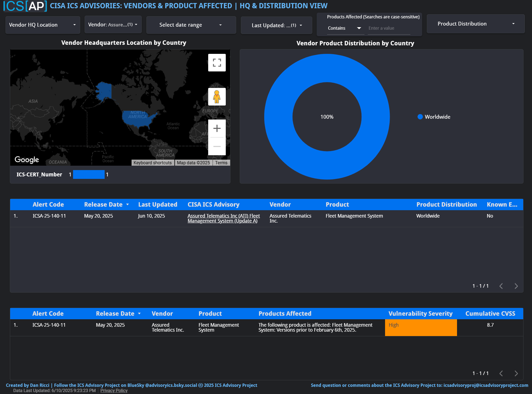
Task: Select the ICSA-25-140-11 cell in upper table
Action: pyautogui.click(x=49, y=216)
